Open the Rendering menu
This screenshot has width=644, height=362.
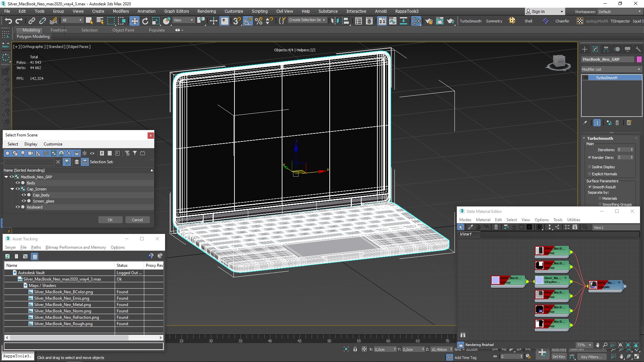pos(207,11)
